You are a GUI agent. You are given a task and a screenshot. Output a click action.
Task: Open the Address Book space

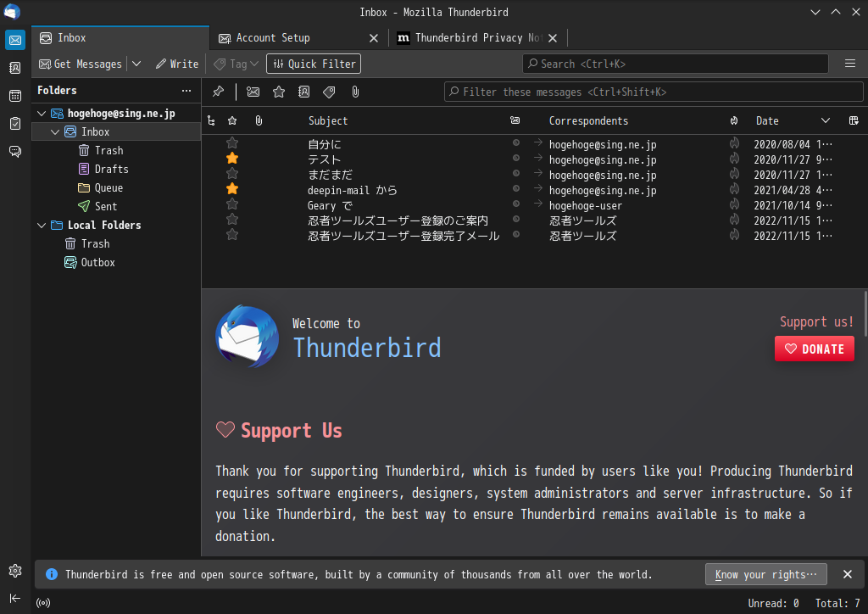(x=15, y=68)
